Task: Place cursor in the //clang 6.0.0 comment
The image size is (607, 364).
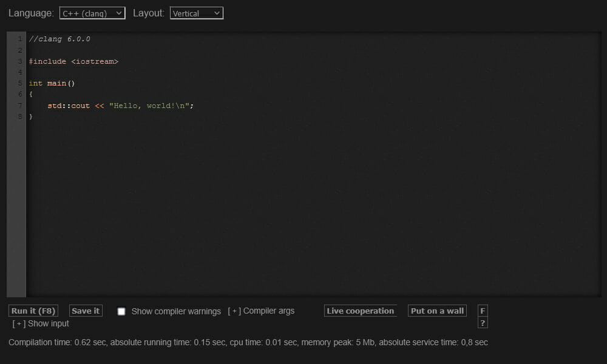Action: 59,39
